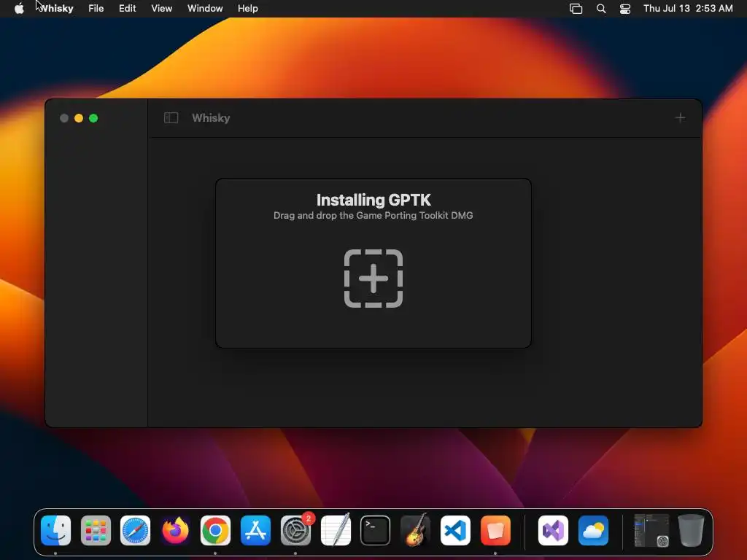Click the Whisky window title
This screenshot has height=560, width=747.
point(211,118)
